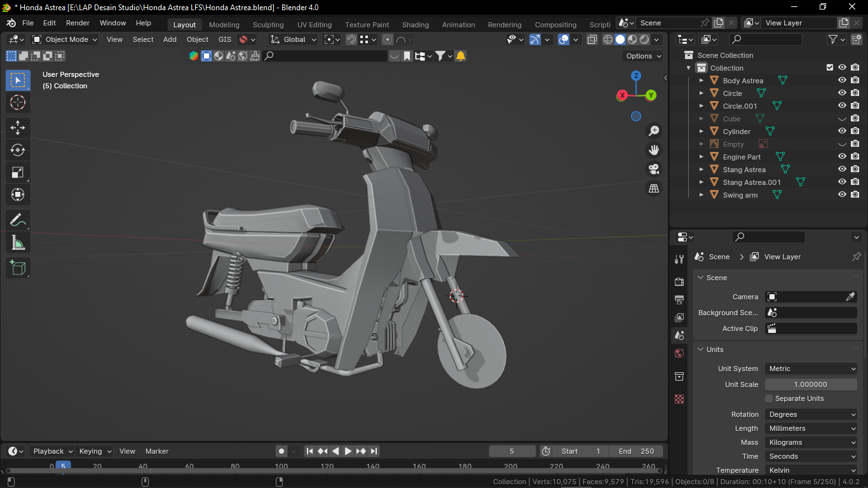Switch to the Sculpting workspace tab

coord(268,25)
